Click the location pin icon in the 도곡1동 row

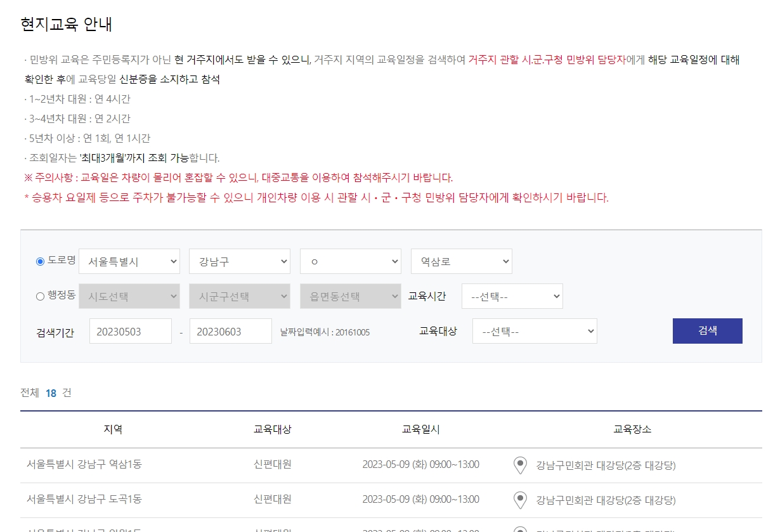tap(520, 500)
